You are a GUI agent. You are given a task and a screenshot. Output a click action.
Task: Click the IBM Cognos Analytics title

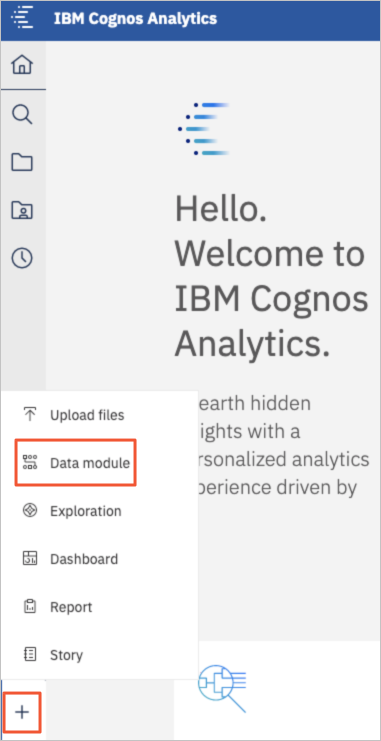click(x=135, y=19)
